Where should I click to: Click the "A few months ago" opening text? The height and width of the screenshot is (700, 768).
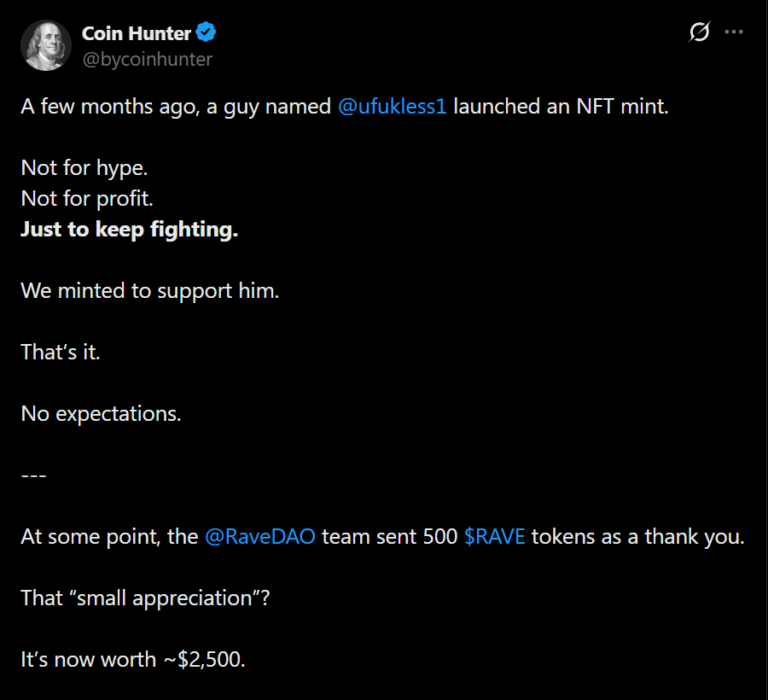109,108
